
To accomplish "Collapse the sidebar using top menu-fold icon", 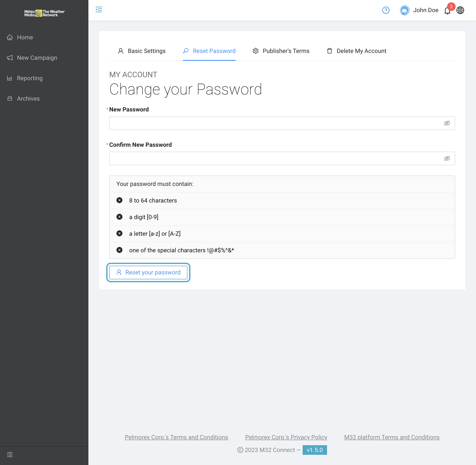I will pos(99,10).
